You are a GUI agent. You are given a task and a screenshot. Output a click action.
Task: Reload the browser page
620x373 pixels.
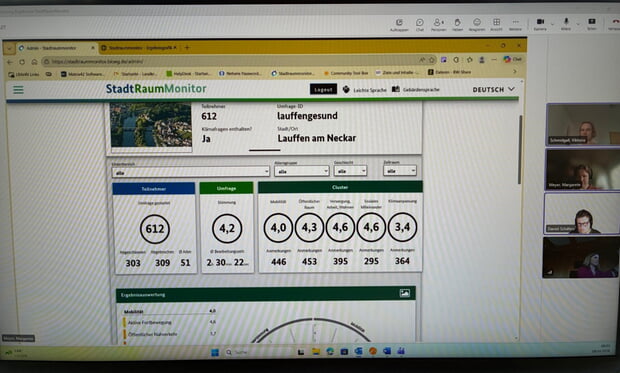click(x=22, y=62)
